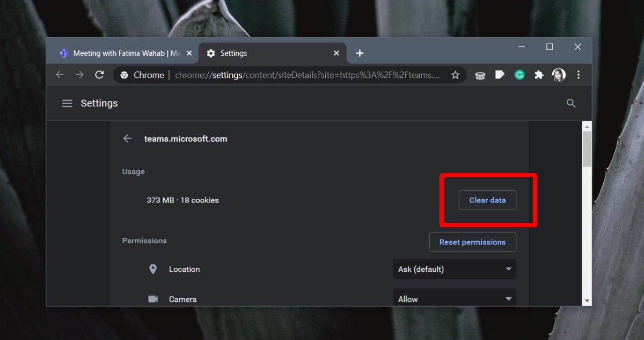
Task: Open the Extensions puzzle-piece menu
Action: (539, 75)
